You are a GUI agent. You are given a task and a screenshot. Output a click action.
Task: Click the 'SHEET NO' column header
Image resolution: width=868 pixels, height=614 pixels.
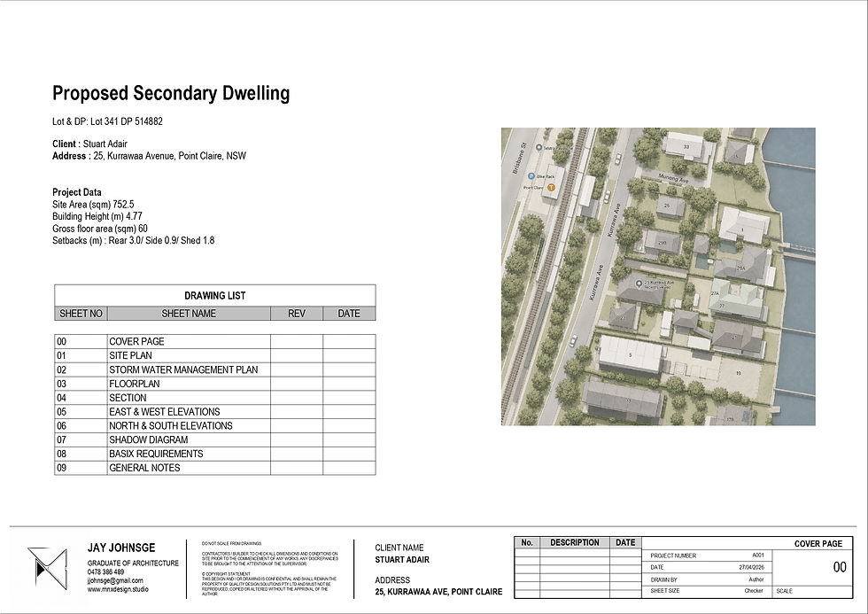[81, 314]
